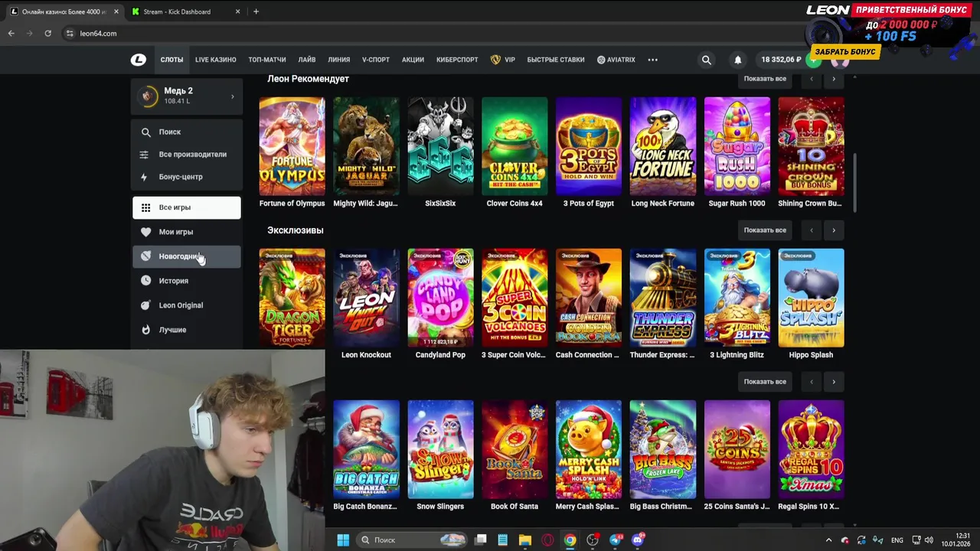The image size is (980, 551).
Task: Show all in Леон Рекомендует
Action: (765, 79)
